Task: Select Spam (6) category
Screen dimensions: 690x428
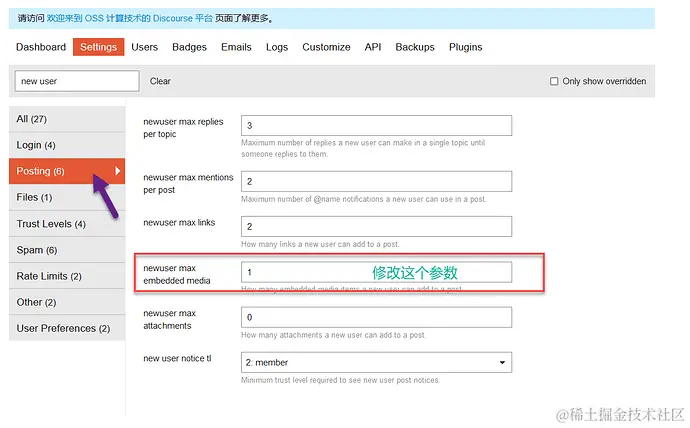Action: tap(67, 250)
